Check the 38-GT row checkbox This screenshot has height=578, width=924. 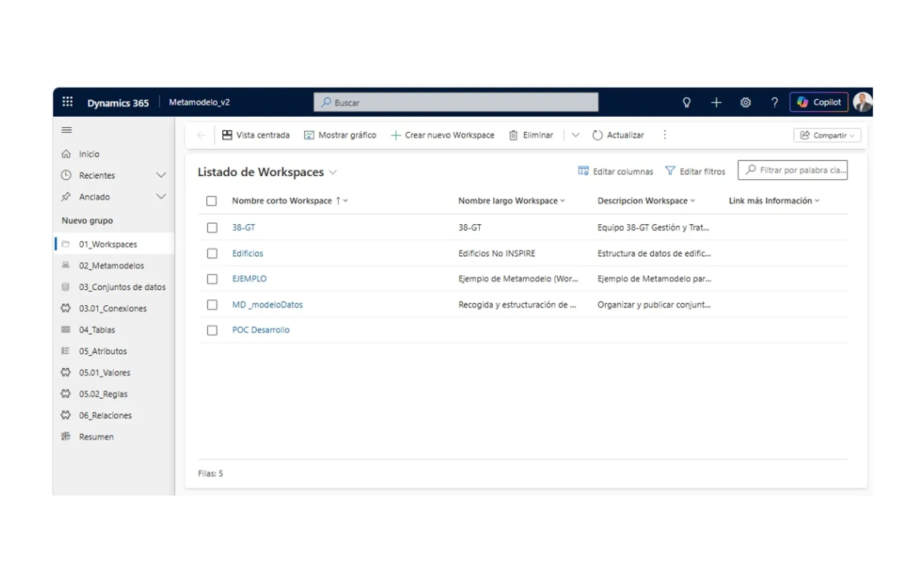(212, 228)
